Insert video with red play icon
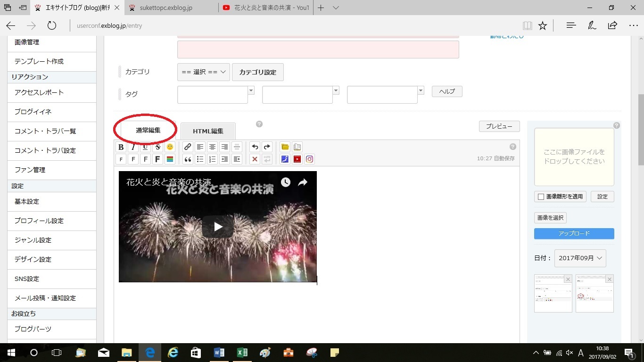 297,159
